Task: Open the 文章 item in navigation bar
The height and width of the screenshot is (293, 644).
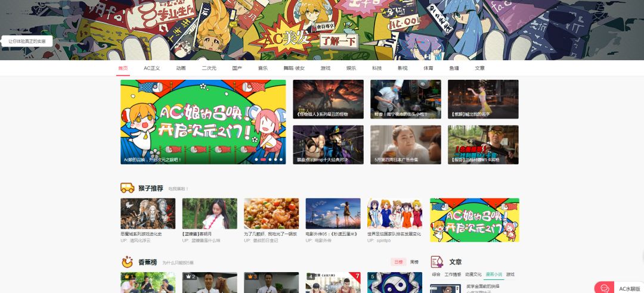Action: coord(479,68)
